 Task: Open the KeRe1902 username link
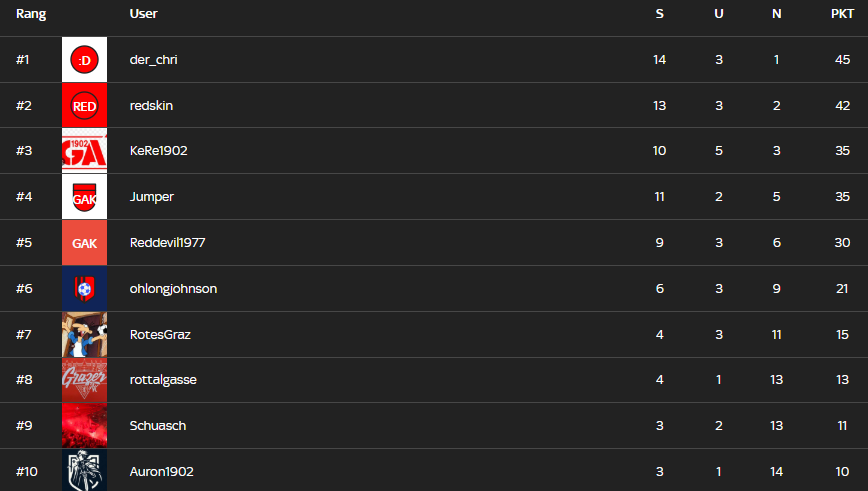click(x=158, y=151)
